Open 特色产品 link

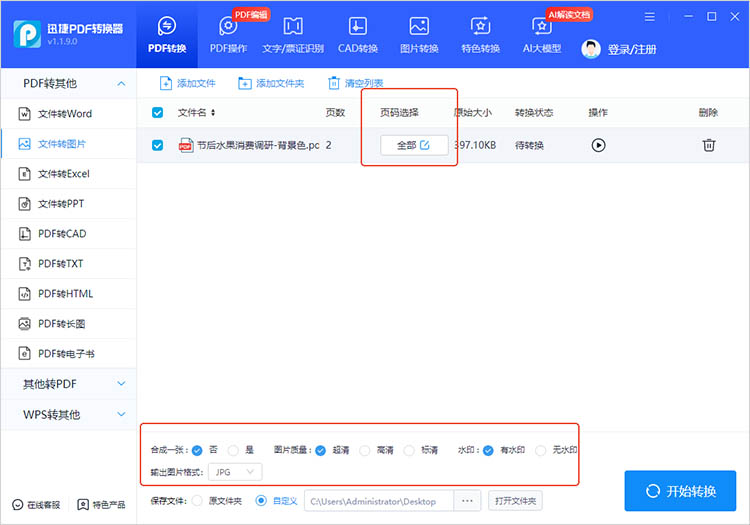101,505
